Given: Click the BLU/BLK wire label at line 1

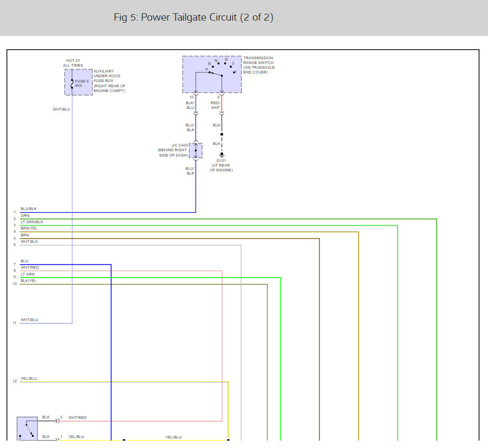Looking at the screenshot, I should (29, 209).
